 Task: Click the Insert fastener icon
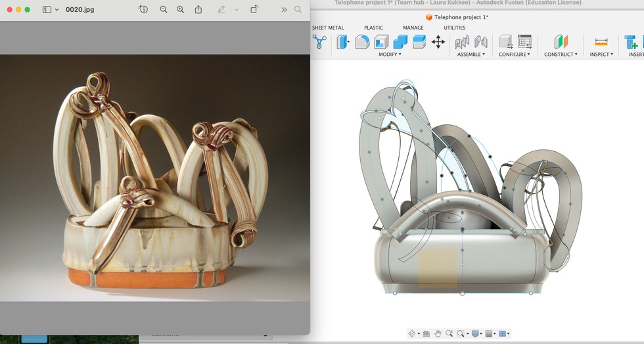632,42
